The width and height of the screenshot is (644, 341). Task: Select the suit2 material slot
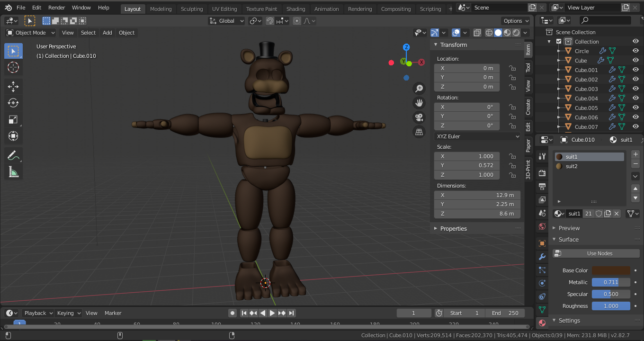[x=590, y=166]
